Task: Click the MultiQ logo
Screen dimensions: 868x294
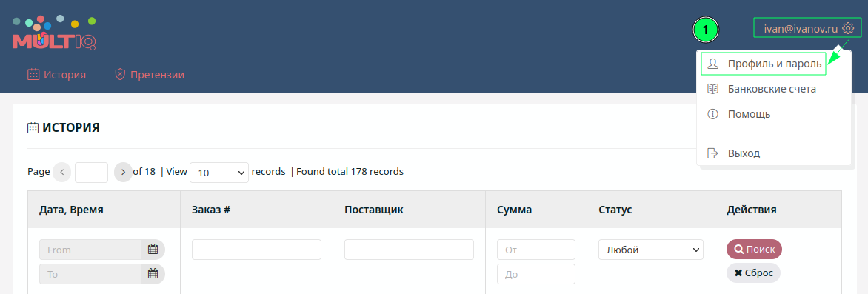Action: tap(54, 33)
